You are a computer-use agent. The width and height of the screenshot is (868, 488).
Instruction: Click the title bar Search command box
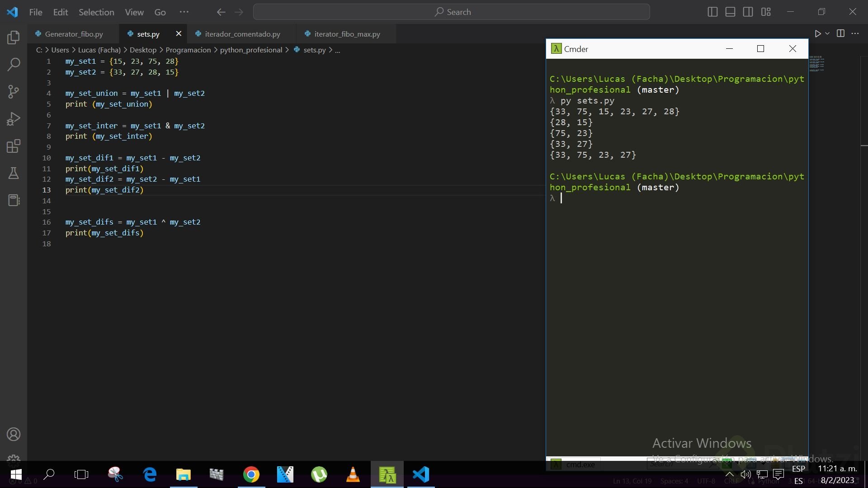451,12
